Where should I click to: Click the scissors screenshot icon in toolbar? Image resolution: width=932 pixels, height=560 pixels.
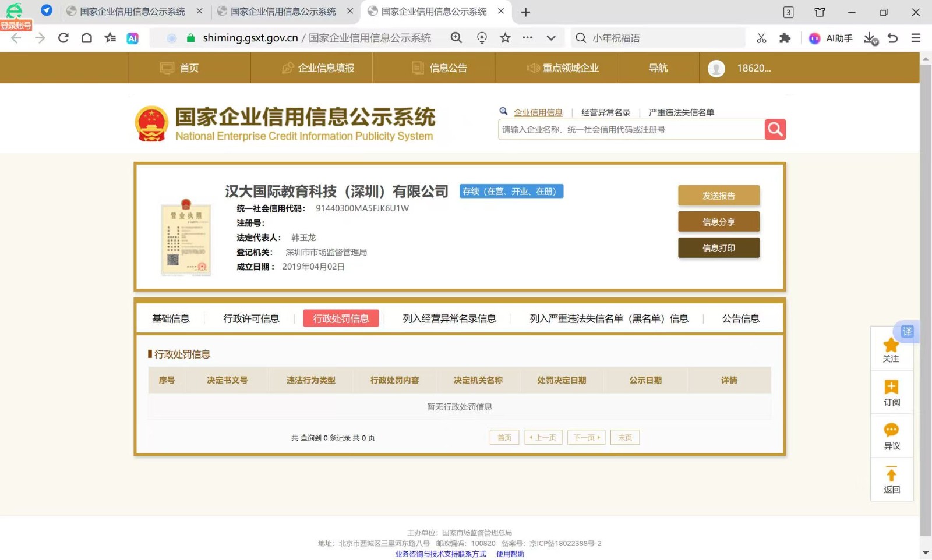pos(761,38)
